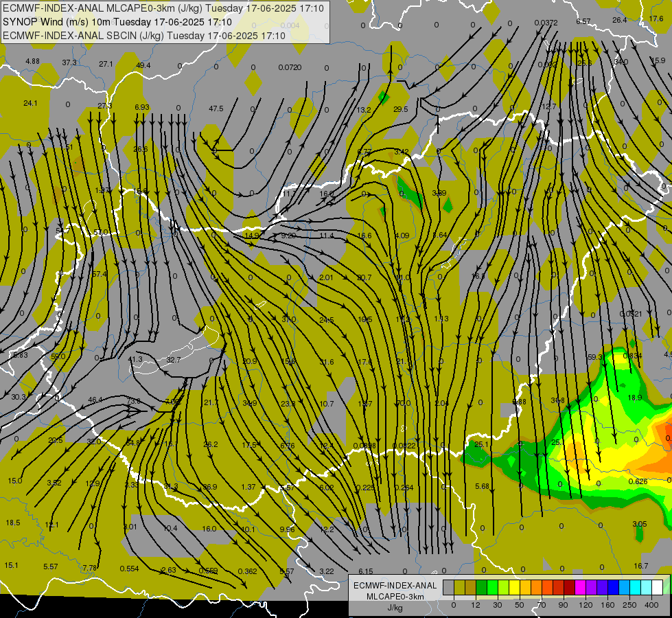Click the map value 41.3
This screenshot has width=672, height=618.
[135, 359]
